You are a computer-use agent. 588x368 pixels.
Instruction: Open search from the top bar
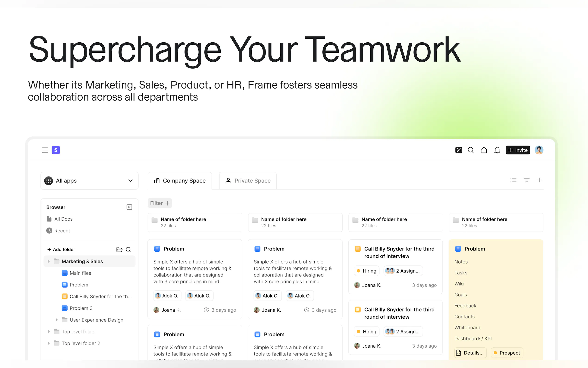(471, 150)
